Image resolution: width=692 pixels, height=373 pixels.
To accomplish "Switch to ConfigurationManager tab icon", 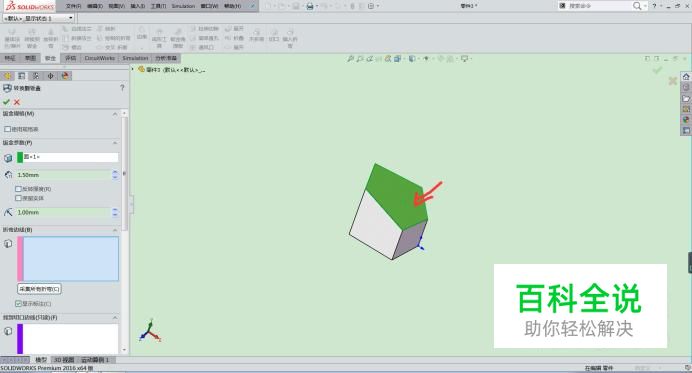I will (36, 76).
